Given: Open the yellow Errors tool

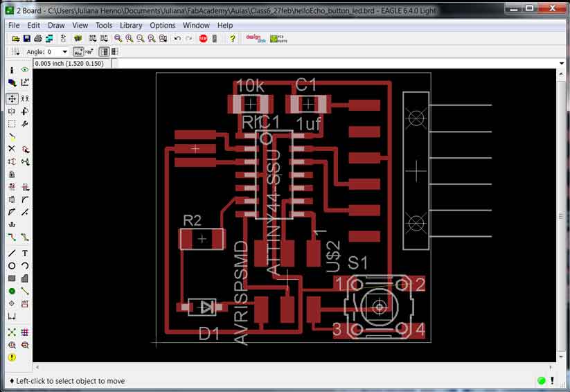Looking at the screenshot, I should (12, 357).
